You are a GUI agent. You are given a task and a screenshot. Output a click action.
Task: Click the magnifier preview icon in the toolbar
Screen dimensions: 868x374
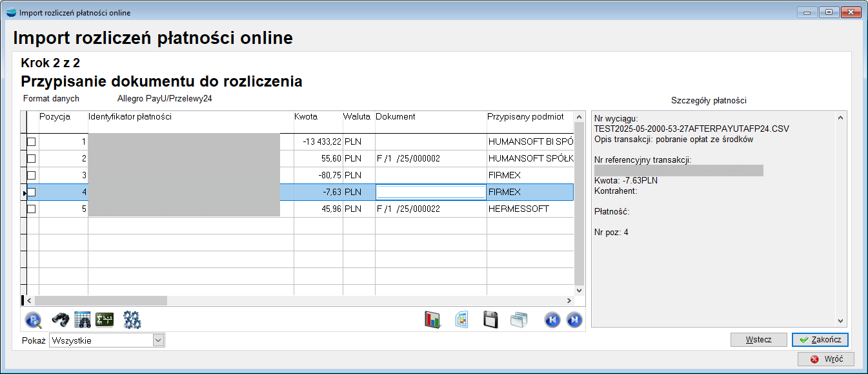(x=34, y=320)
